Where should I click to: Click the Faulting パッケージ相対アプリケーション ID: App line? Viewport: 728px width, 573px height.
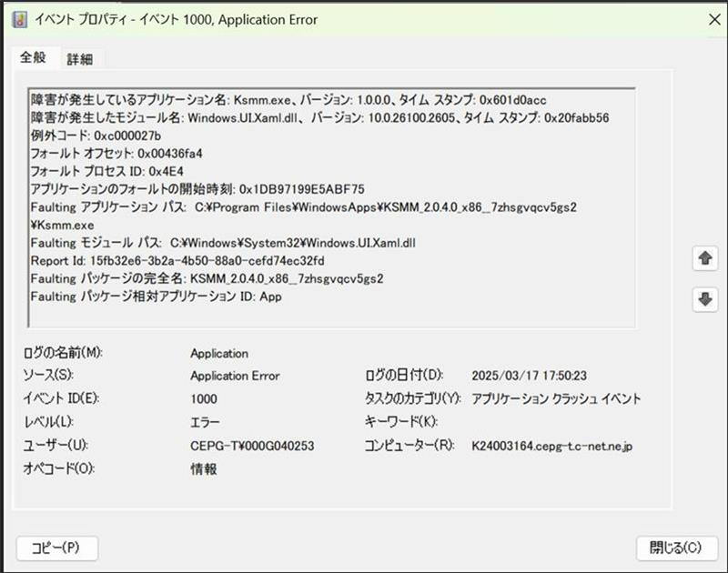[156, 297]
